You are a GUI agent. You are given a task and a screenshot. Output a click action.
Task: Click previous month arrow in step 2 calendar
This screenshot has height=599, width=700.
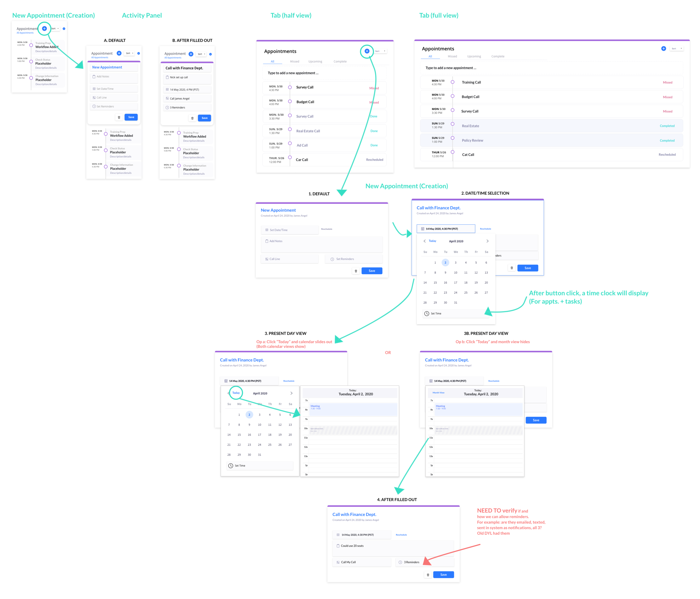click(x=424, y=241)
